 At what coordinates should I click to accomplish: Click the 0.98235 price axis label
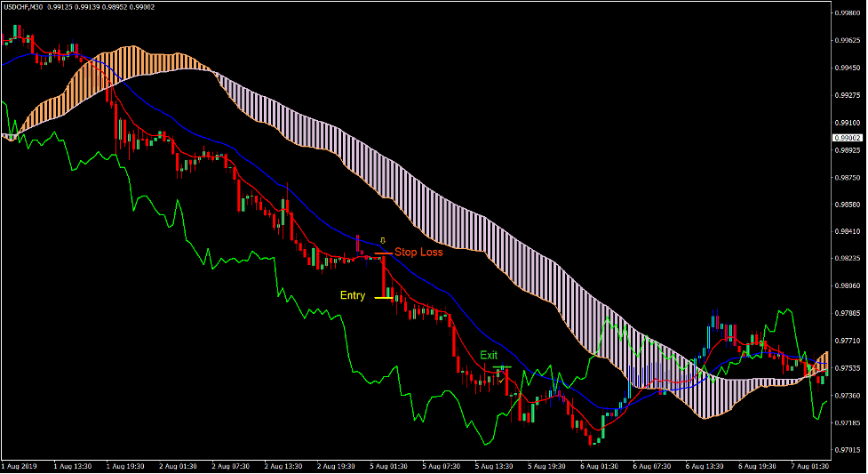pyautogui.click(x=847, y=259)
